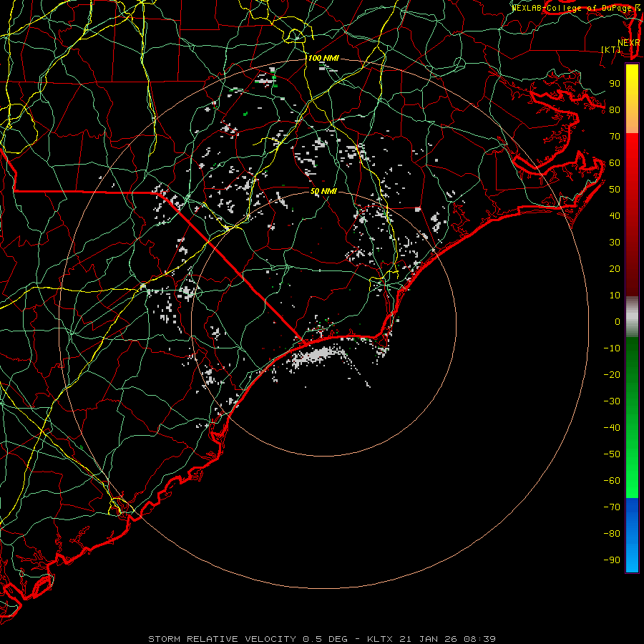
Task: Select the 30 knot scale label
Action: tap(615, 243)
